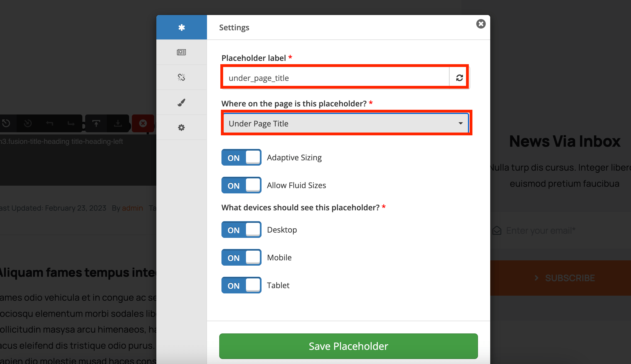Open the gear advanced settings tab

[181, 128]
